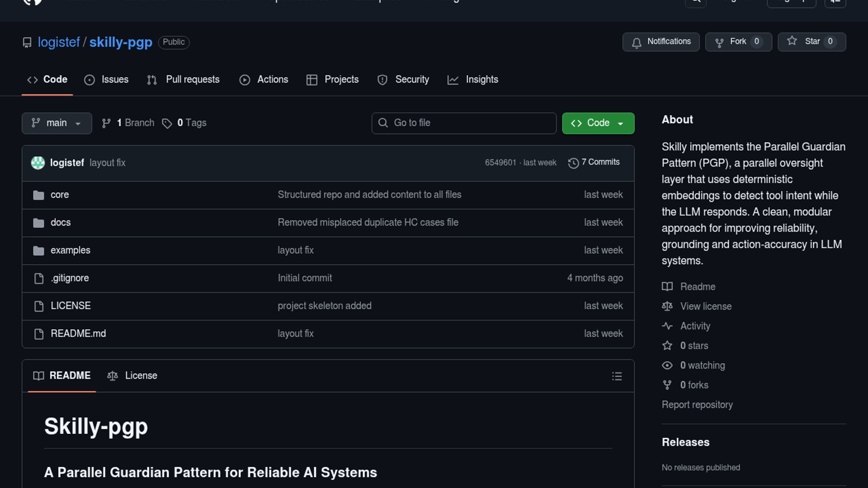Fork the repository using Fork button
This screenshot has width=868, height=488.
(x=738, y=42)
